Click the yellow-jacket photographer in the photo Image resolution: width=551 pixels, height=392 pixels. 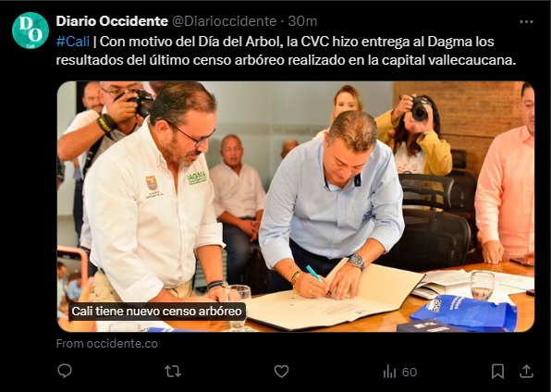tap(415, 135)
